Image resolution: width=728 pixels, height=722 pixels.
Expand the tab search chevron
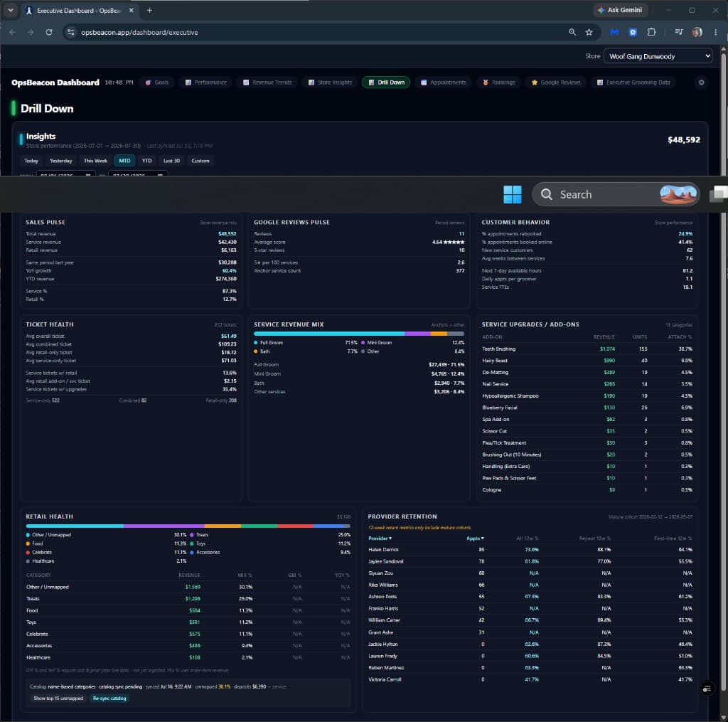[x=10, y=10]
